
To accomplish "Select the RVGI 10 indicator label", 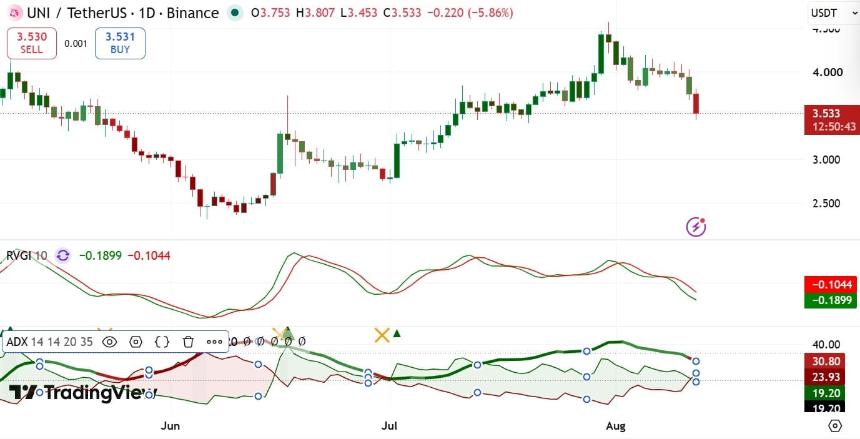I will click(x=26, y=255).
